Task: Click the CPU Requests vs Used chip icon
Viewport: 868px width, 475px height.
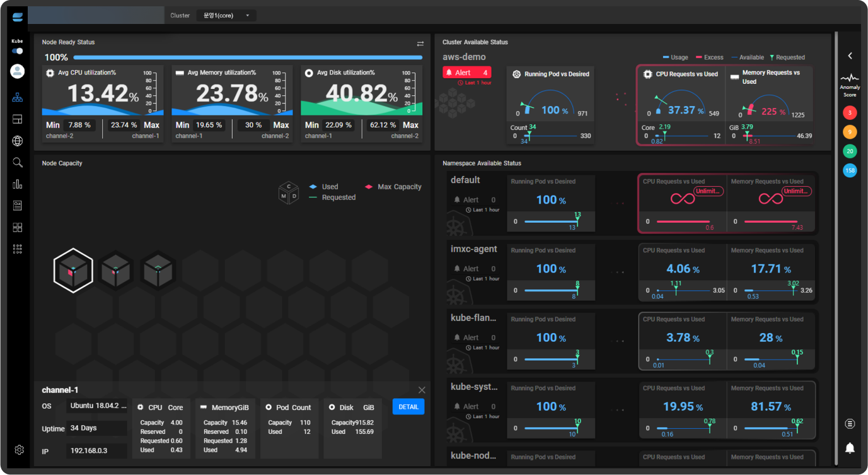Action: (x=647, y=74)
